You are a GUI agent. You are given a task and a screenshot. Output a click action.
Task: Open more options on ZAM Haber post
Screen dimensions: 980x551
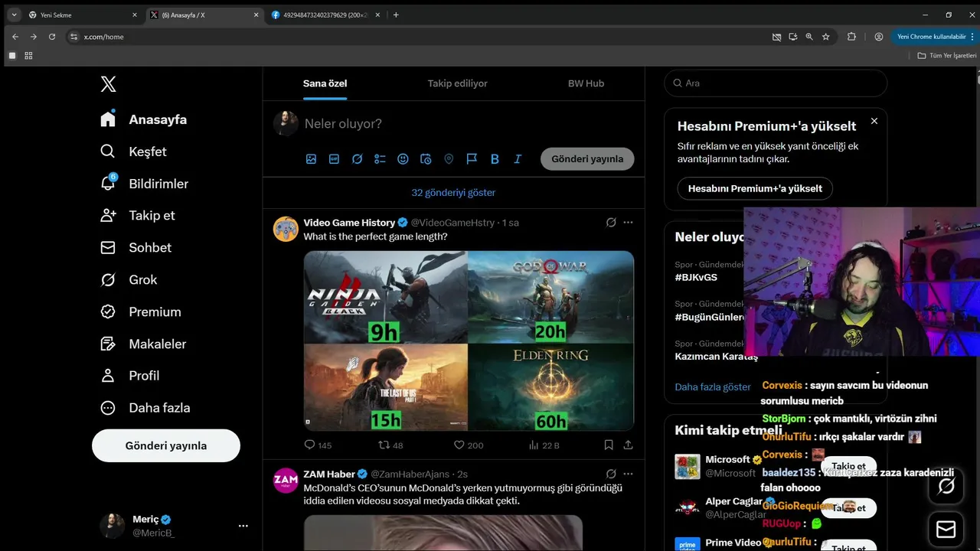pyautogui.click(x=628, y=474)
